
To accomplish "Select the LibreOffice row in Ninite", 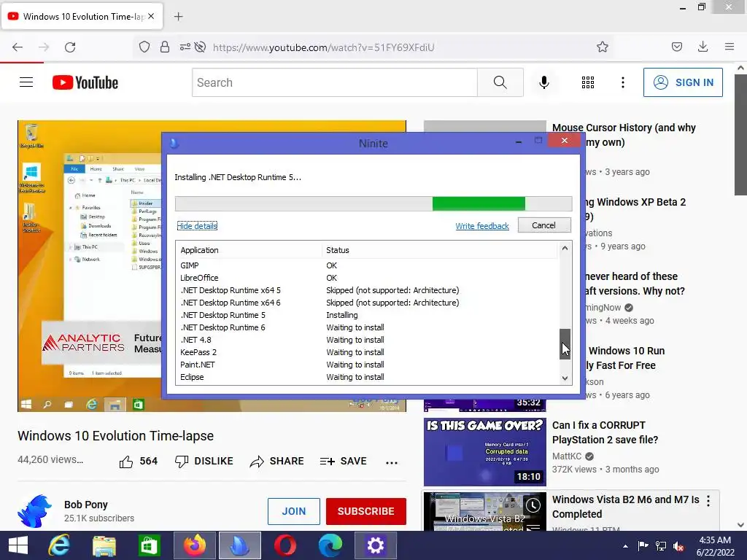I will click(x=368, y=278).
